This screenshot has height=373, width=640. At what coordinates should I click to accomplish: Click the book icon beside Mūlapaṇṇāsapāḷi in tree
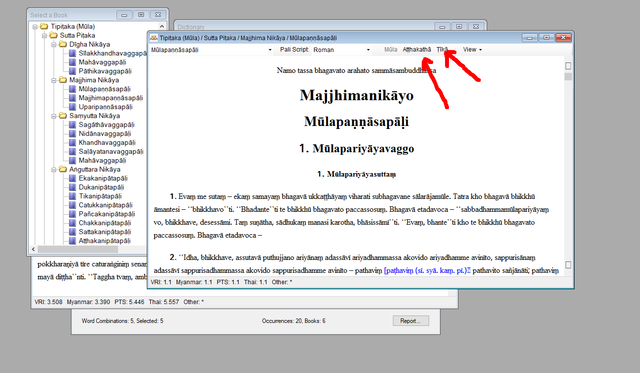pyautogui.click(x=72, y=89)
